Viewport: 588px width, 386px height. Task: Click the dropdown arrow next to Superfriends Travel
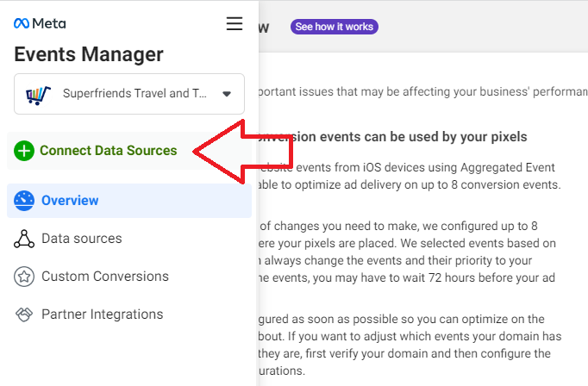227,94
